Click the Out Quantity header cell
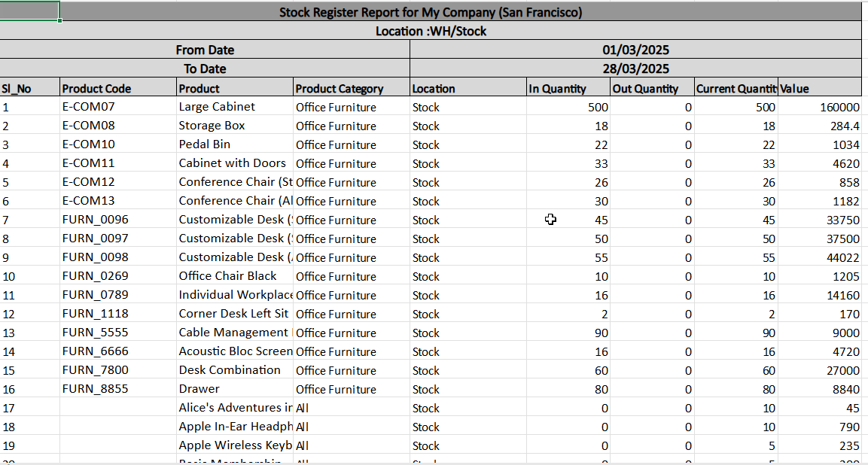 pyautogui.click(x=652, y=88)
